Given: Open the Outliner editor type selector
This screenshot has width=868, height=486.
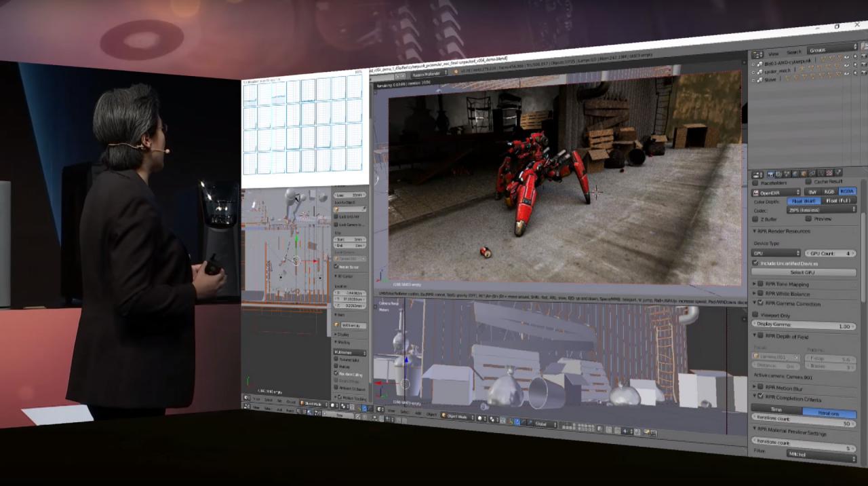Looking at the screenshot, I should (757, 55).
